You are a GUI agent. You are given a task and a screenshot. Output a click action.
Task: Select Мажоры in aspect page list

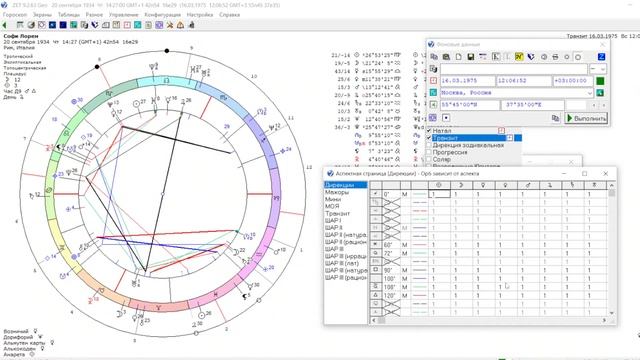[337, 192]
